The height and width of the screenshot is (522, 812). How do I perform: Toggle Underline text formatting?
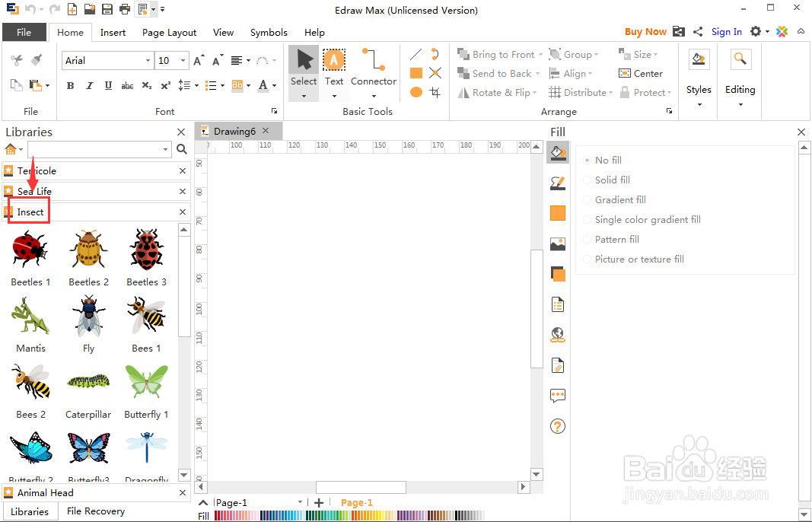108,86
